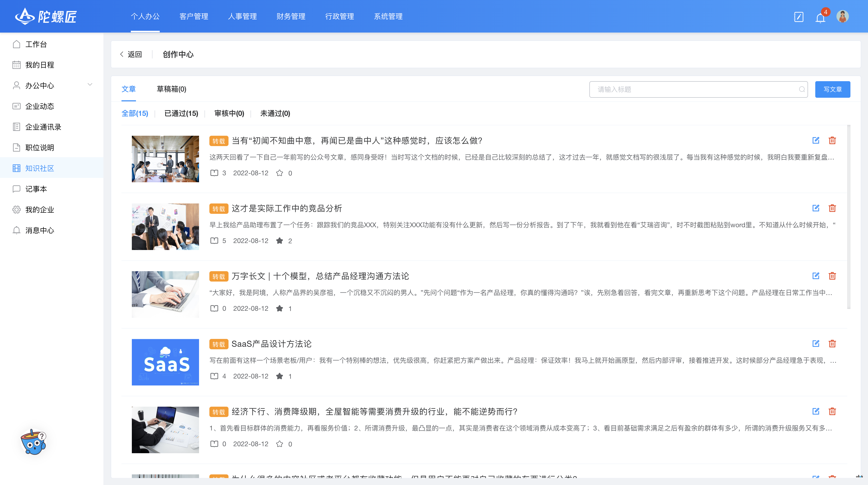This screenshot has width=868, height=485.
Task: Select the 草稿箱(0) tab
Action: (x=172, y=89)
